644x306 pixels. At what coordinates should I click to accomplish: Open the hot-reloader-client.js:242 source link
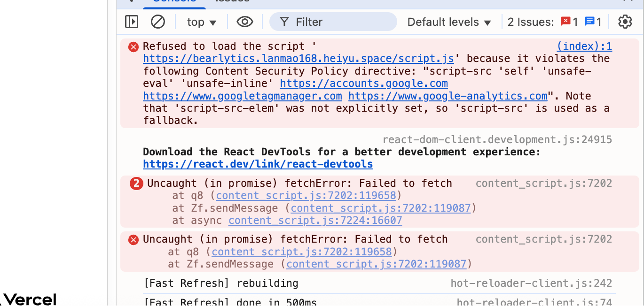pyautogui.click(x=531, y=283)
